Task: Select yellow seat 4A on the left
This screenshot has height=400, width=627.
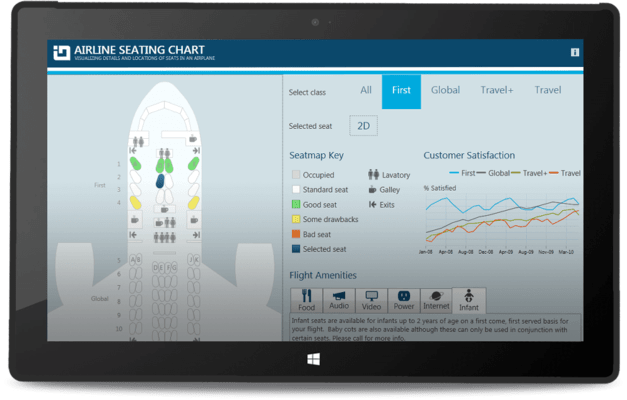Action: pyautogui.click(x=136, y=202)
